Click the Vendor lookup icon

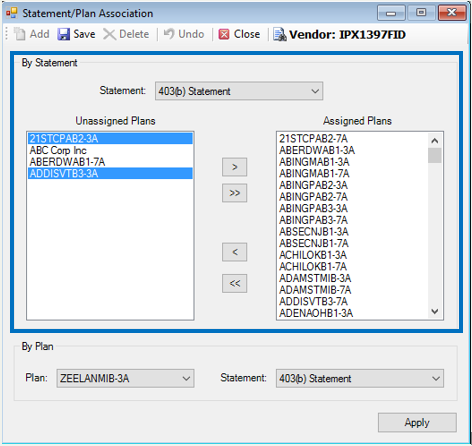pos(280,34)
